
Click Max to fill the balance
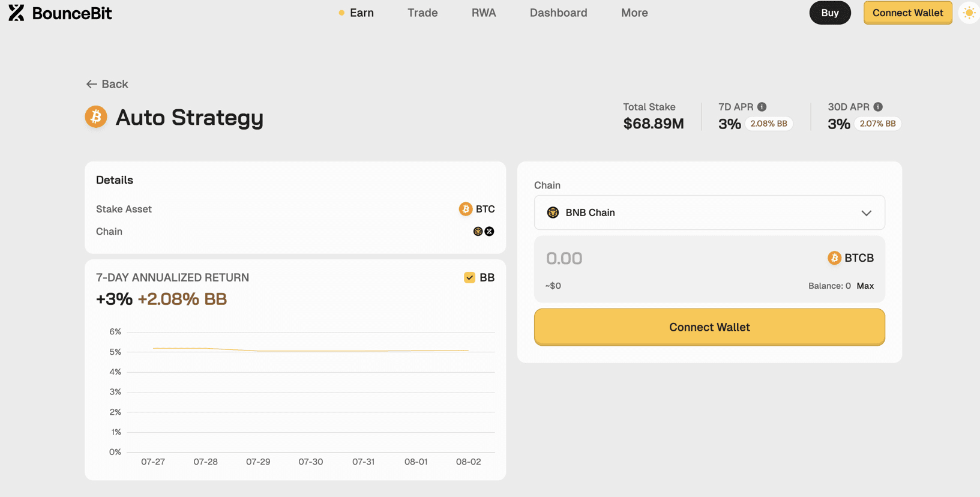click(865, 286)
